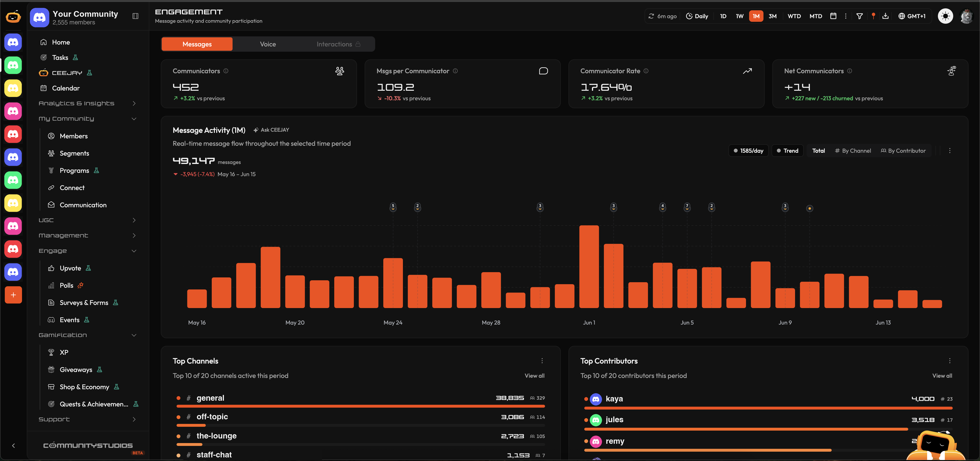The width and height of the screenshot is (980, 461).
Task: Click the kaya contributor progress bar
Action: click(768, 408)
